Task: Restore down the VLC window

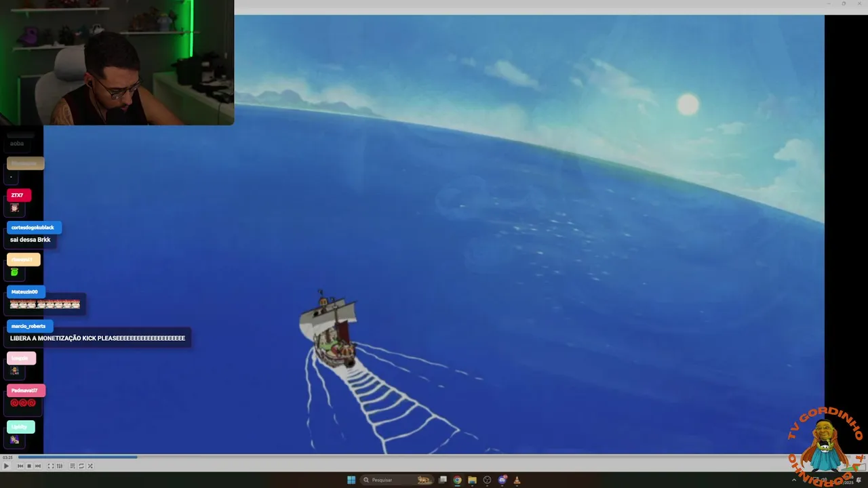Action: tap(844, 3)
